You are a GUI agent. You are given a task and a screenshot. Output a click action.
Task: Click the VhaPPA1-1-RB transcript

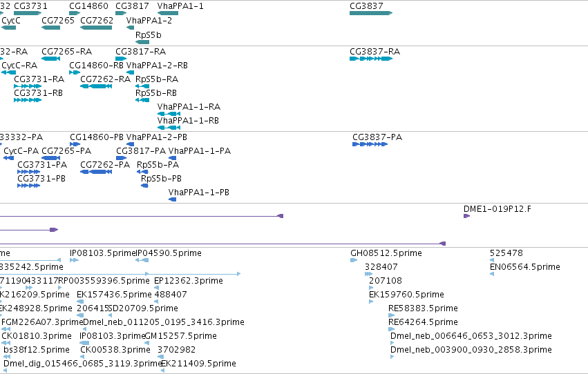point(169,128)
